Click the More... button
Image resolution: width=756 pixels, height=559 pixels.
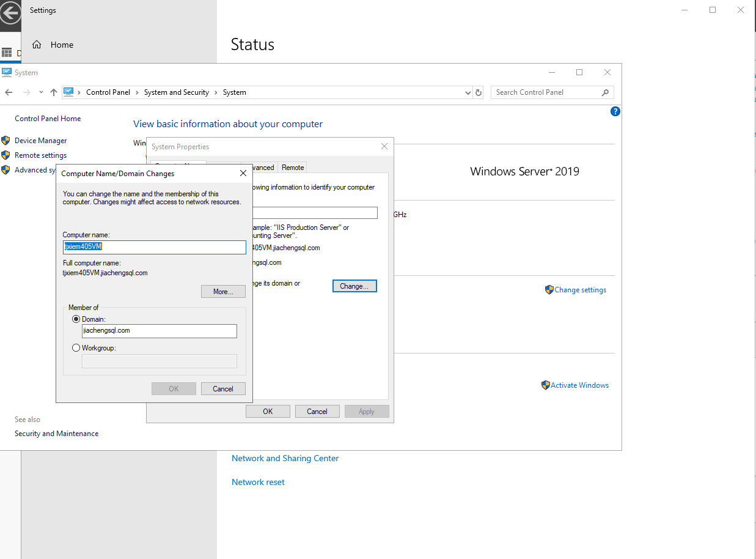point(223,292)
